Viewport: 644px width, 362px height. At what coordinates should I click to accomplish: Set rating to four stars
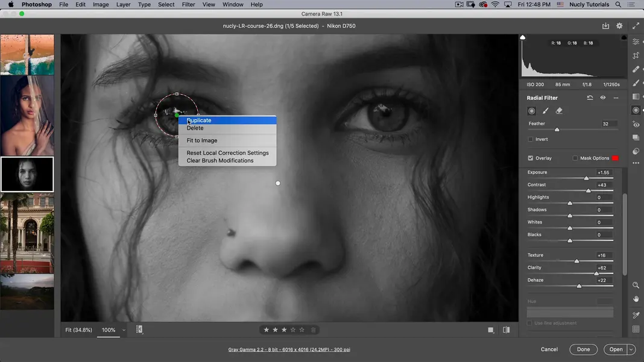coord(293,330)
